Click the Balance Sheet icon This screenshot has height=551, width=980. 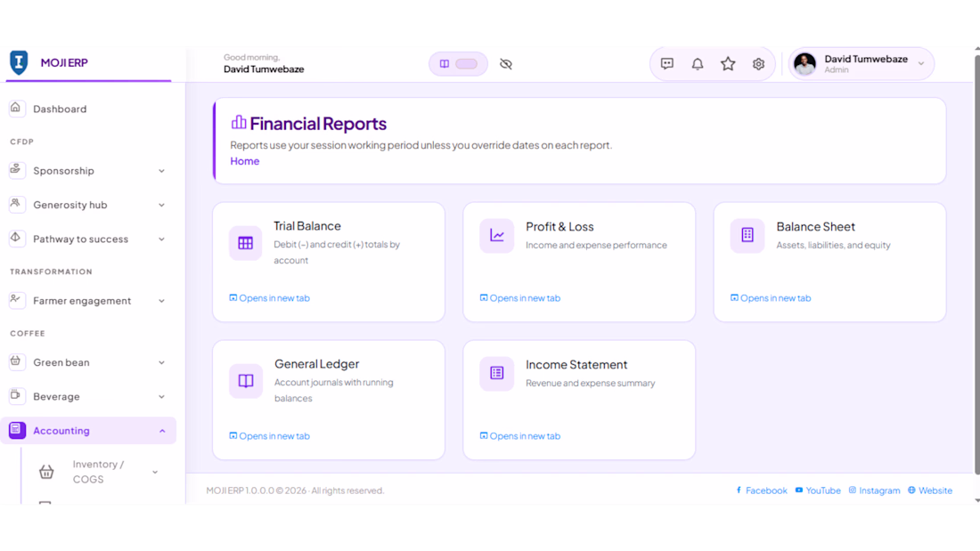pos(747,236)
